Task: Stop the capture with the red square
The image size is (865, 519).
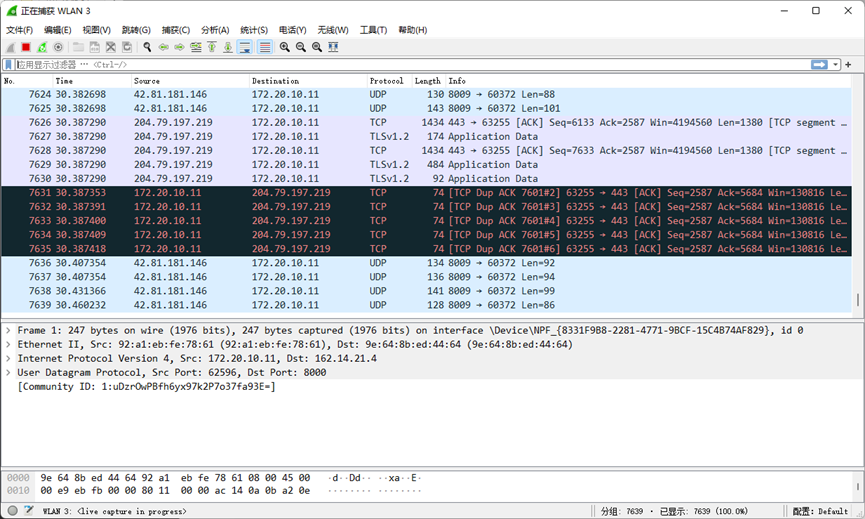Action: point(26,47)
